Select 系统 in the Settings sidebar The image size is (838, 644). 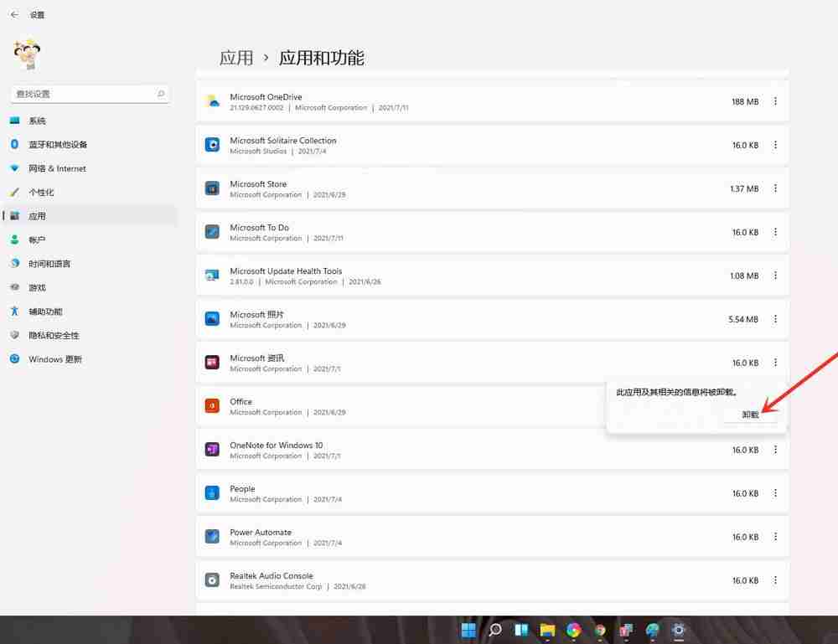[x=38, y=120]
